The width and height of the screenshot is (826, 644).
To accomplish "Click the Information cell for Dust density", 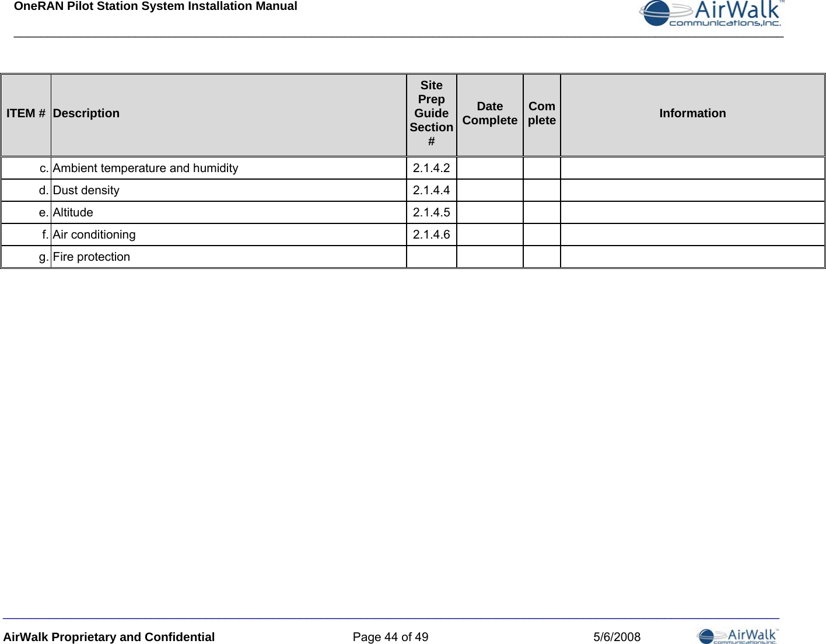I will (692, 190).
